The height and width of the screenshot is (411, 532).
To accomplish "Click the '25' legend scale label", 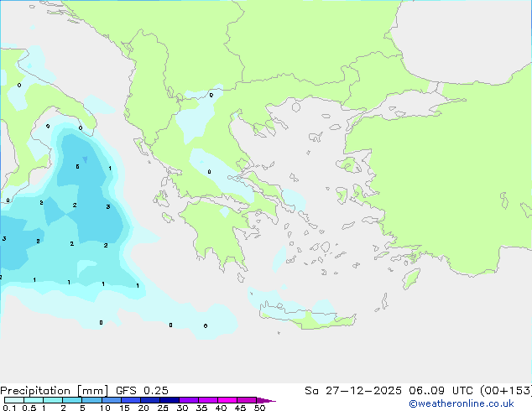I will [163, 408].
